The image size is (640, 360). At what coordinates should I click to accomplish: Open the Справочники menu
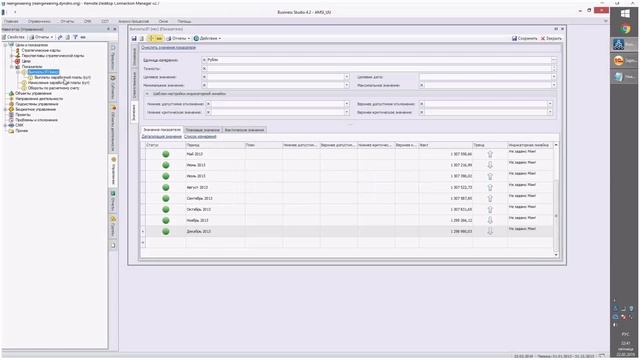39,21
